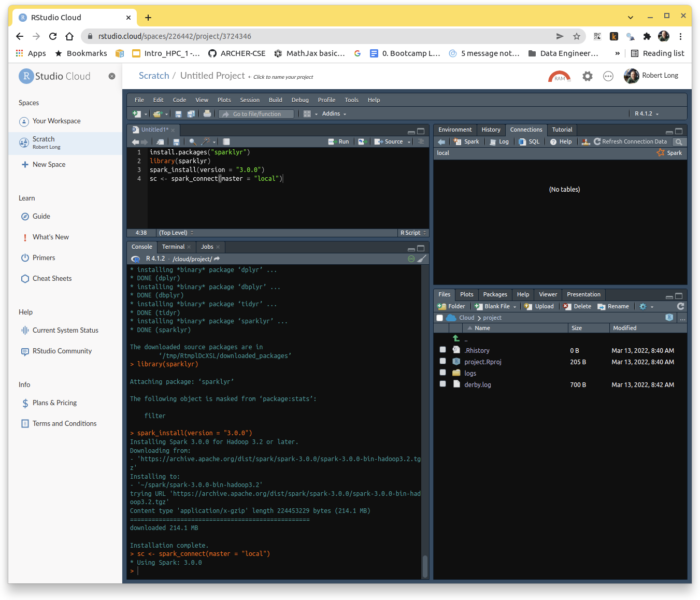700x600 pixels.
Task: Open the R 4.1.2 version dropdown
Action: [647, 114]
